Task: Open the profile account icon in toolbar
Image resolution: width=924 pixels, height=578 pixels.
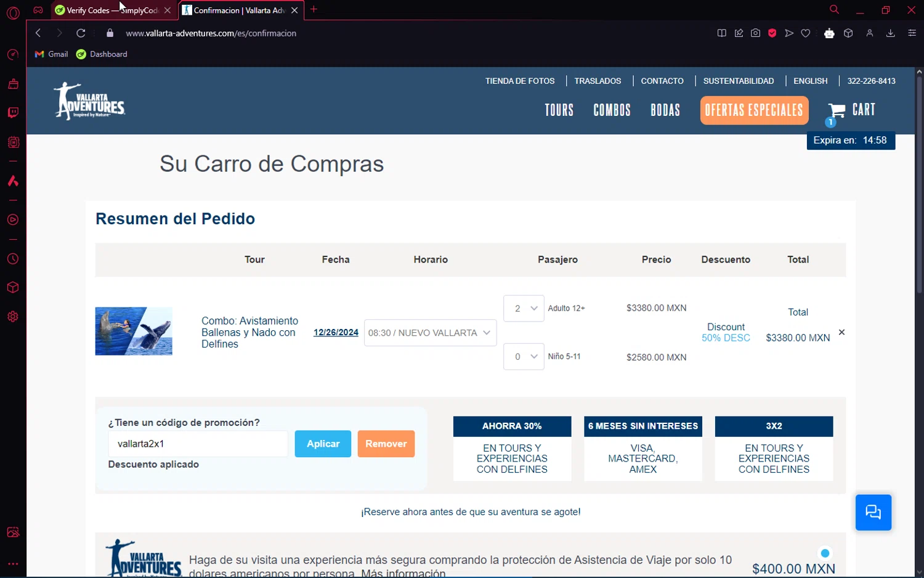Action: (x=870, y=33)
